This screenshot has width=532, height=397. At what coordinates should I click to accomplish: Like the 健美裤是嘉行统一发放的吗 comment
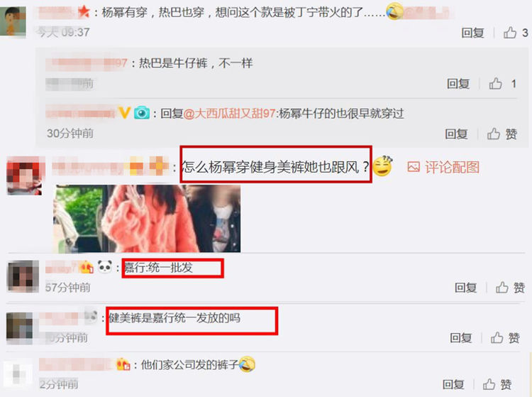pyautogui.click(x=497, y=337)
